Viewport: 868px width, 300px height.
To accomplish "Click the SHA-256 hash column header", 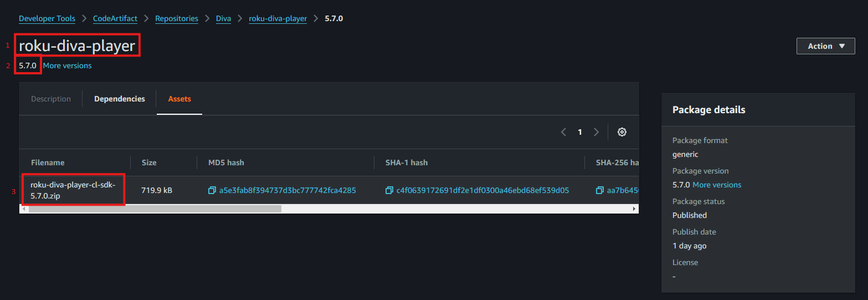I will (x=618, y=162).
